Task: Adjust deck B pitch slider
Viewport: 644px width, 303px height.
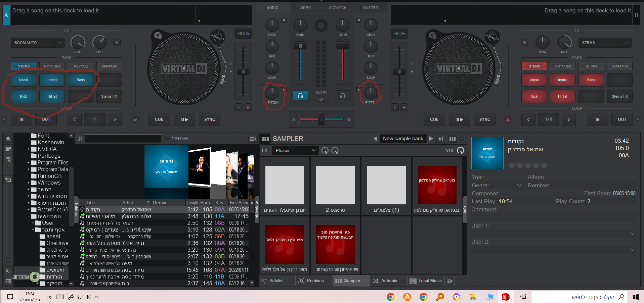Action: point(399,71)
